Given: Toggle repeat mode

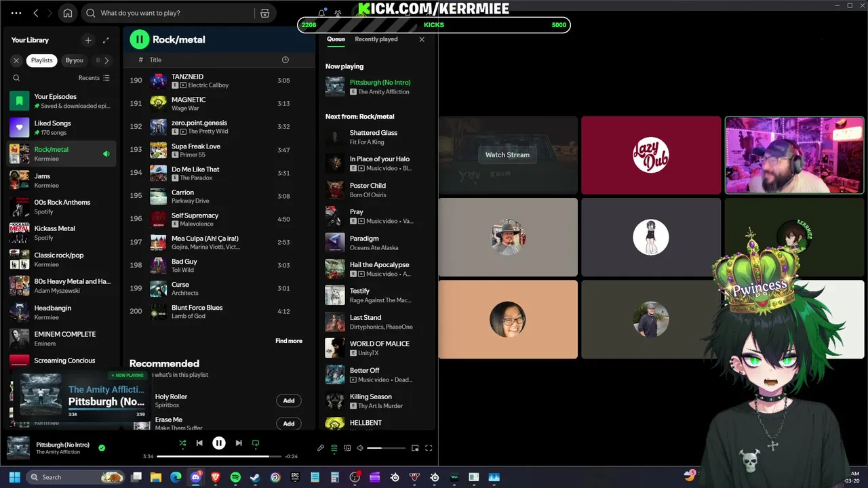Looking at the screenshot, I should click(256, 443).
